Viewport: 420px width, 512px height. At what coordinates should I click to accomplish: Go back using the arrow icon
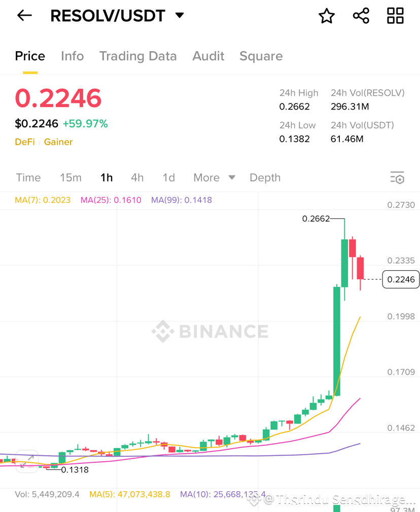tap(24, 15)
